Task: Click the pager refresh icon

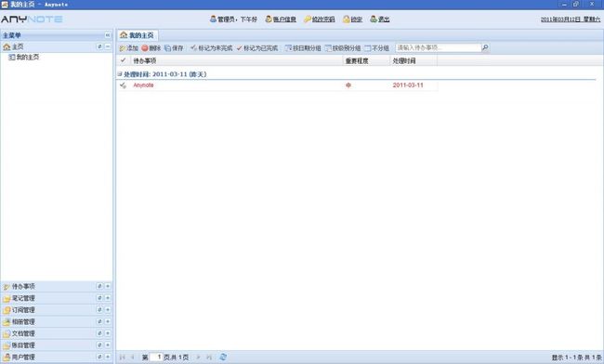Action: click(223, 357)
